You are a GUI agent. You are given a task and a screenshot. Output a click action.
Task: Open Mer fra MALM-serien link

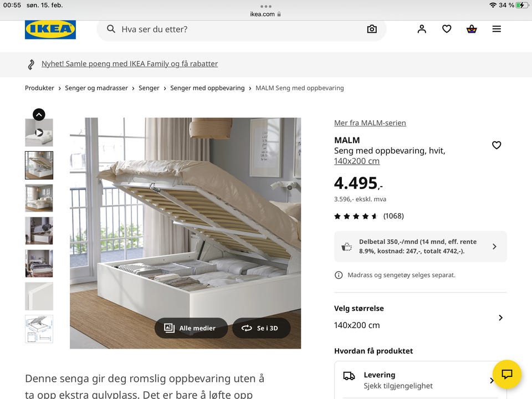coord(370,123)
